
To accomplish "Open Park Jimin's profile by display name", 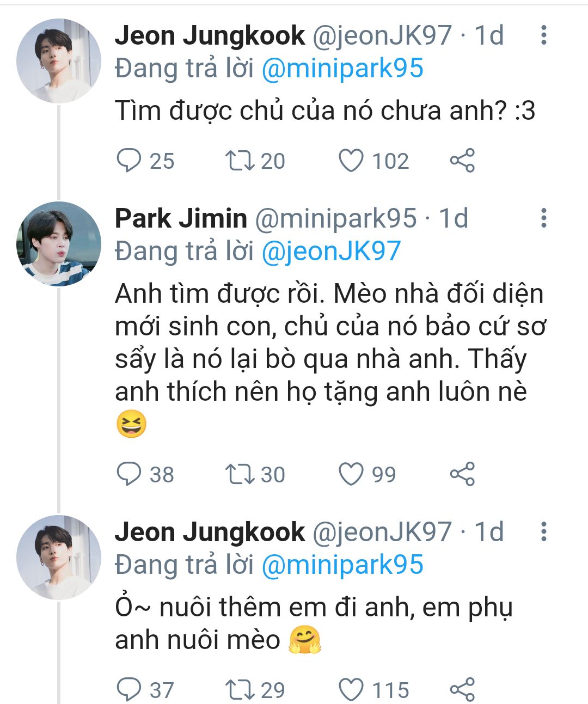I will 181,218.
